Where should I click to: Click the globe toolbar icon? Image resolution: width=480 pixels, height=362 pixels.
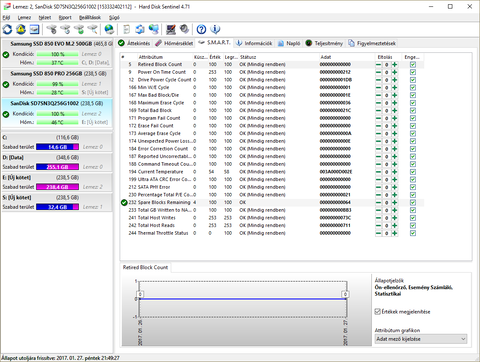tap(109, 29)
